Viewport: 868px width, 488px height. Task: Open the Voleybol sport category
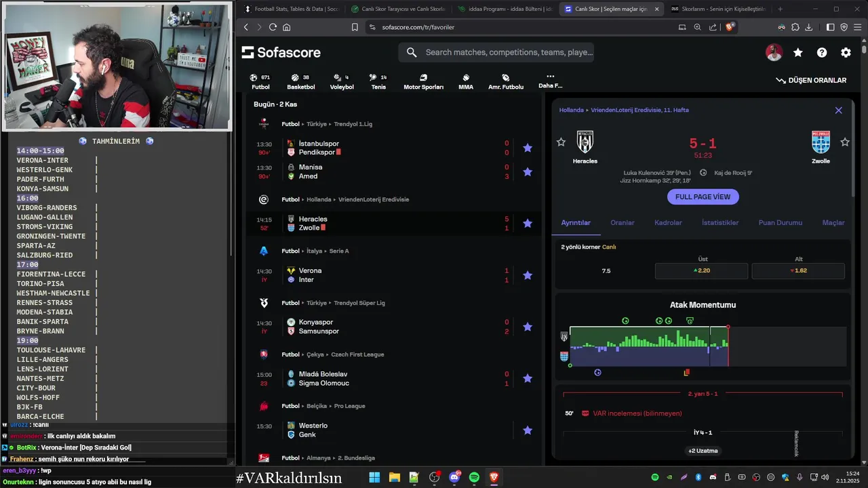click(x=342, y=81)
